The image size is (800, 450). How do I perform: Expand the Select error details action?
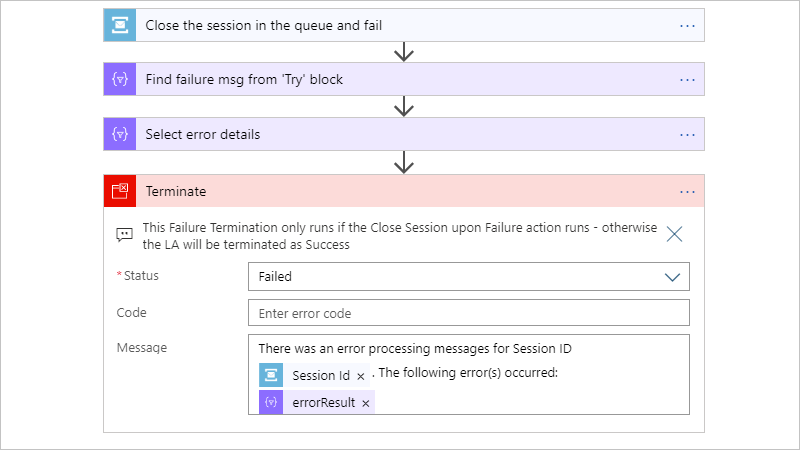point(400,134)
